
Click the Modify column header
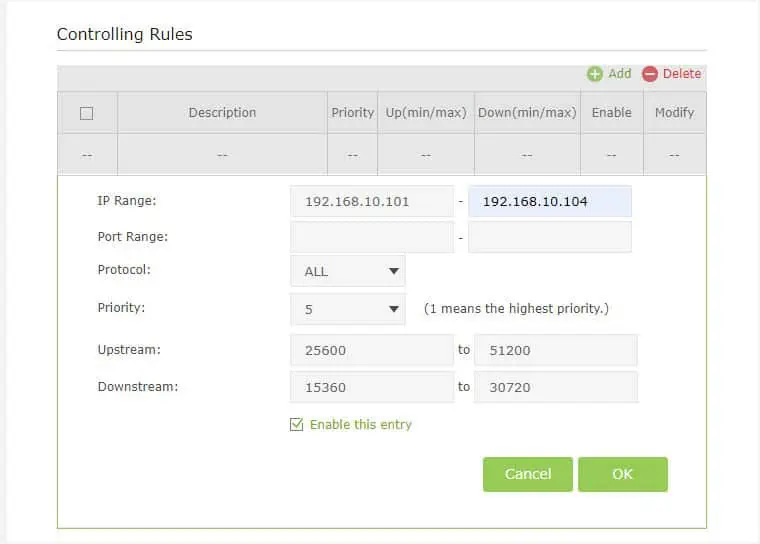[x=674, y=113]
